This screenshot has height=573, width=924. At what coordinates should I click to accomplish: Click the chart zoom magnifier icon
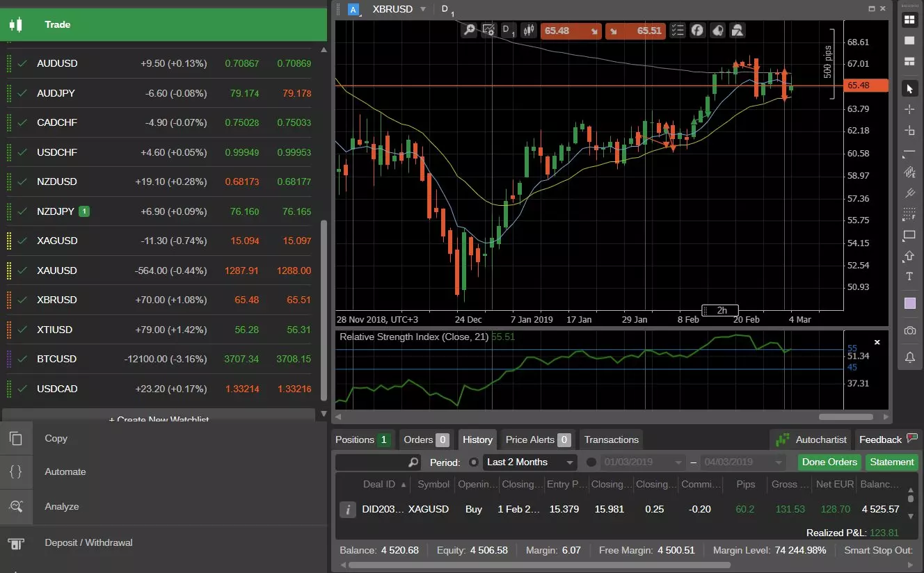coord(470,30)
